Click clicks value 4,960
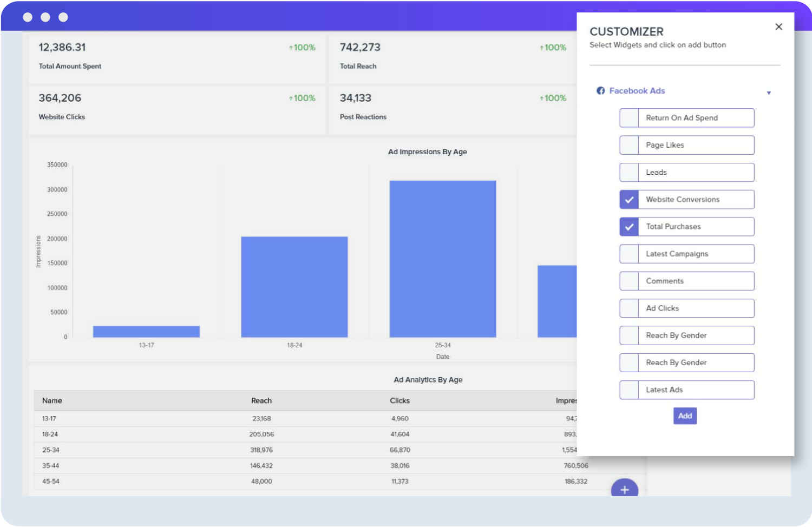This screenshot has width=812, height=527. coord(400,419)
